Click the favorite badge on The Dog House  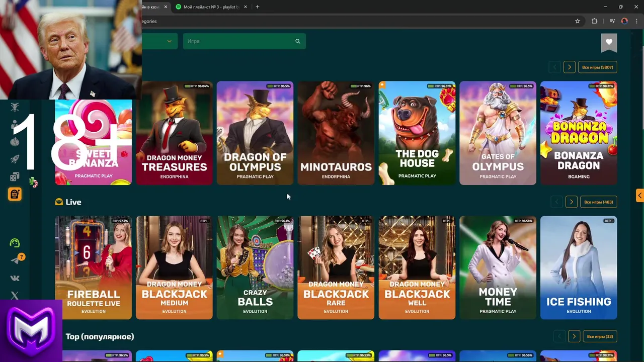(x=382, y=85)
